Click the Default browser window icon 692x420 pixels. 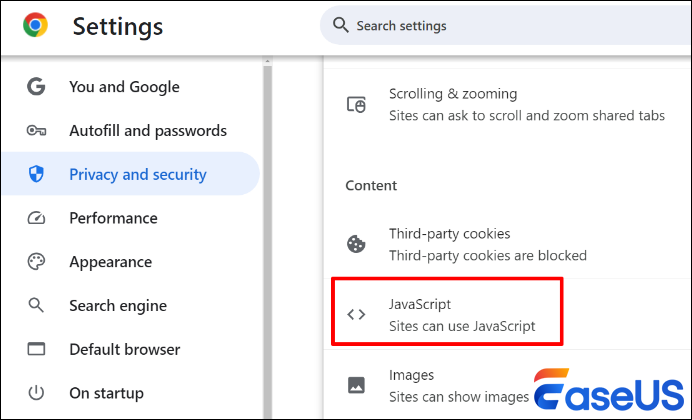pyautogui.click(x=37, y=350)
